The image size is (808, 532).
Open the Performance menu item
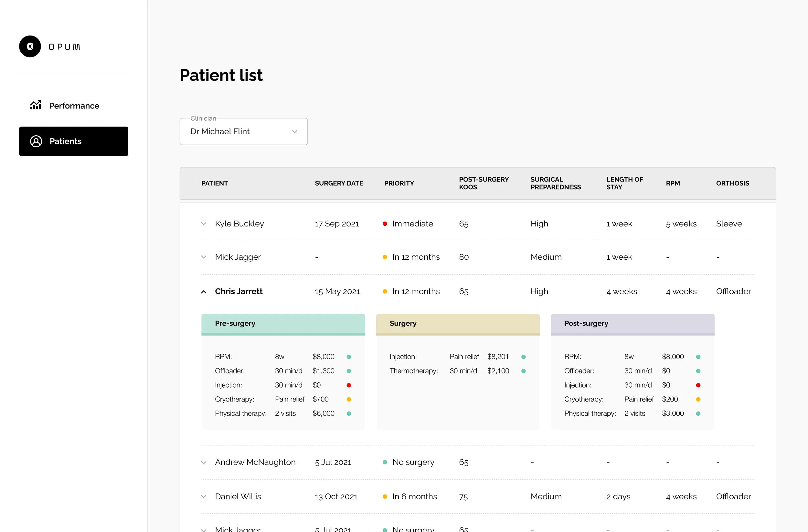[74, 106]
